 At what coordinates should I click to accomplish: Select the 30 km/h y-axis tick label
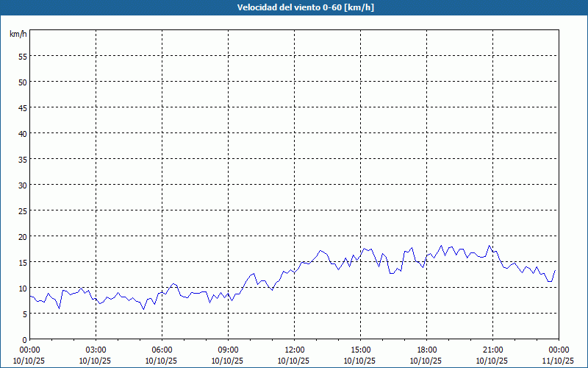(22, 185)
